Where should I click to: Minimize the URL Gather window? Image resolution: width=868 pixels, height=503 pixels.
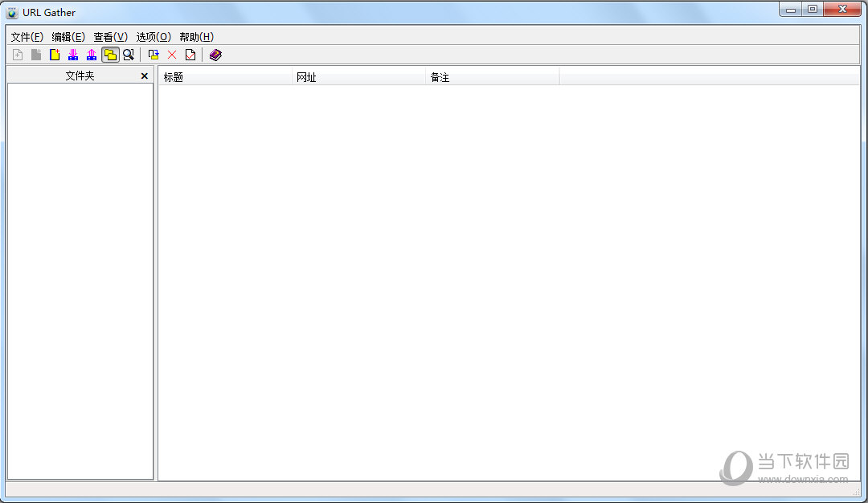(x=791, y=10)
